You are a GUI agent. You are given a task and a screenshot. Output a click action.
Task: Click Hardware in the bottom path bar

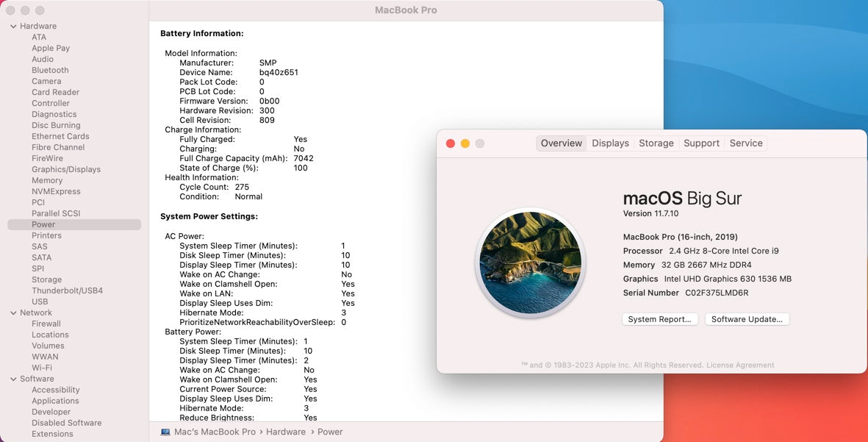(285, 432)
